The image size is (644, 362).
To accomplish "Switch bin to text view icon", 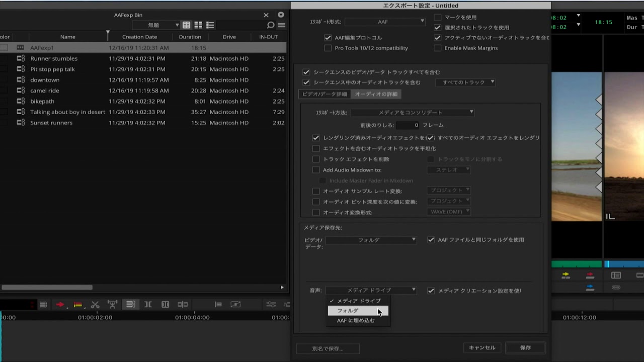I will [x=187, y=25].
